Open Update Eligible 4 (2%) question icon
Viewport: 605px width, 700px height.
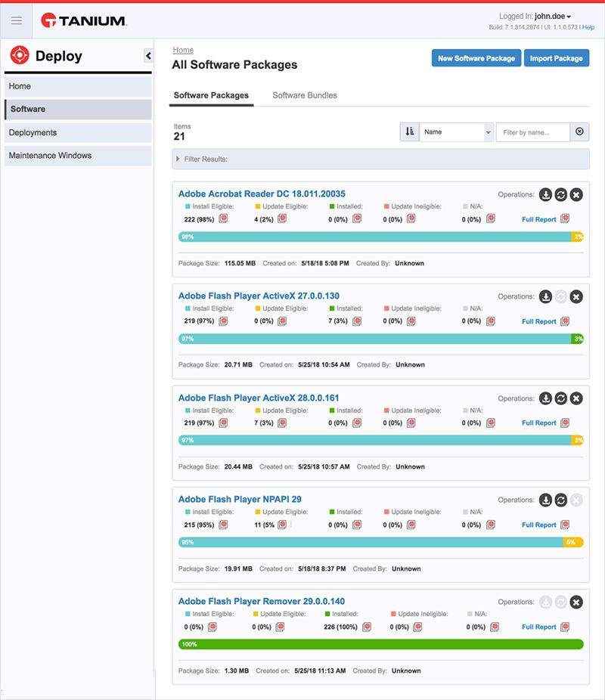click(282, 218)
